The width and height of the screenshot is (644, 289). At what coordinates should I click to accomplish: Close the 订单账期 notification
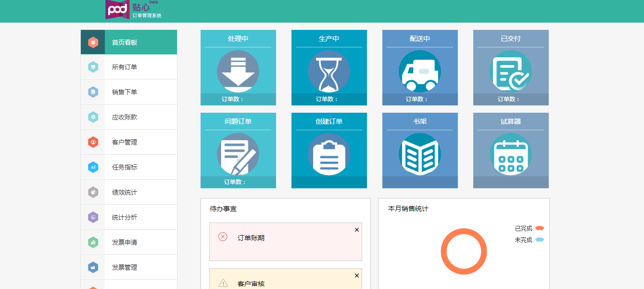[357, 230]
